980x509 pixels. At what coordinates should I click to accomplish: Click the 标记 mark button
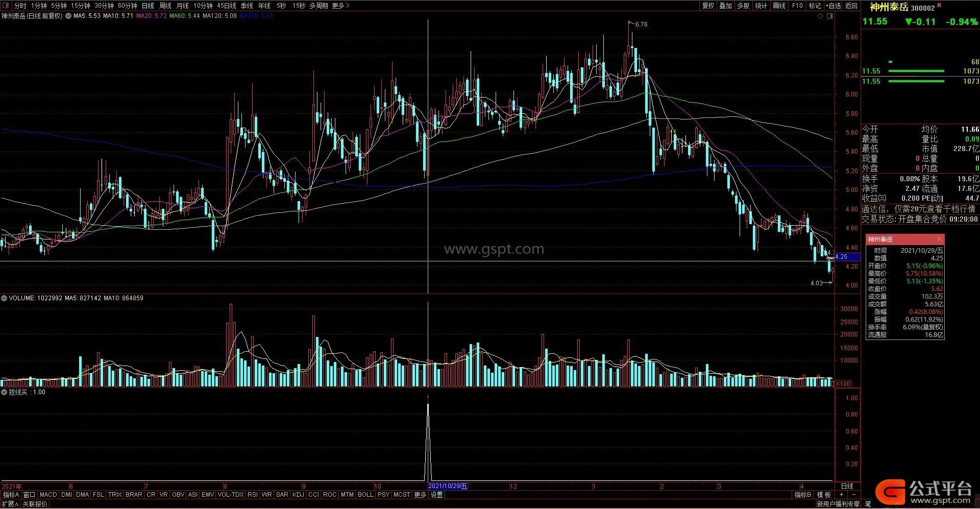[x=815, y=6]
